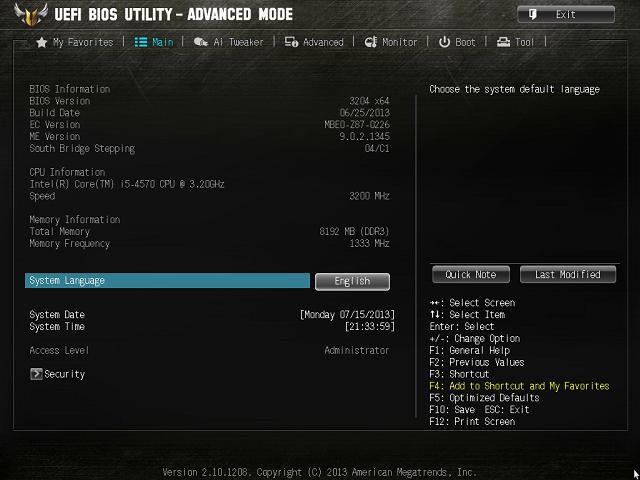640x480 pixels.
Task: Click the Tool printer icon
Action: (503, 42)
